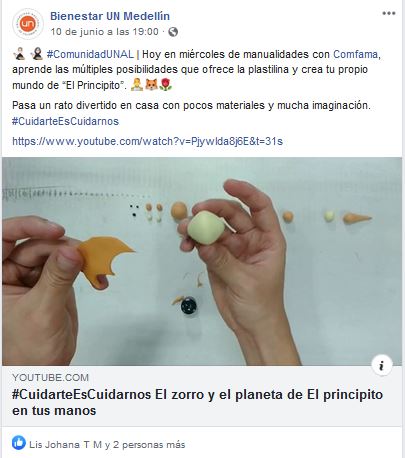The height and width of the screenshot is (458, 405).
Task: Show people who reacted: Lis Johana T M
Action: 107,445
